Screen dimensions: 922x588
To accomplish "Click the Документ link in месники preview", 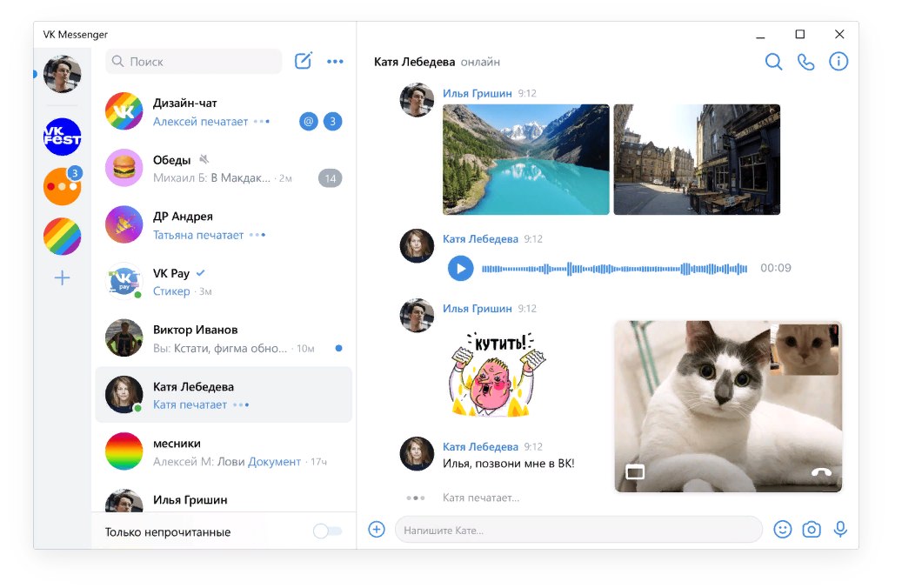I will [274, 462].
